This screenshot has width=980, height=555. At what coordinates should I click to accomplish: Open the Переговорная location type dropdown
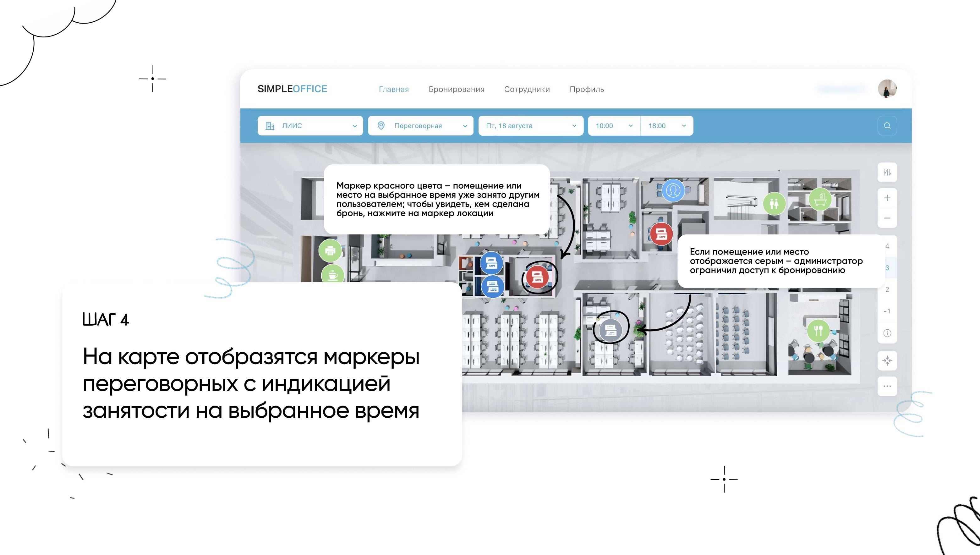420,126
